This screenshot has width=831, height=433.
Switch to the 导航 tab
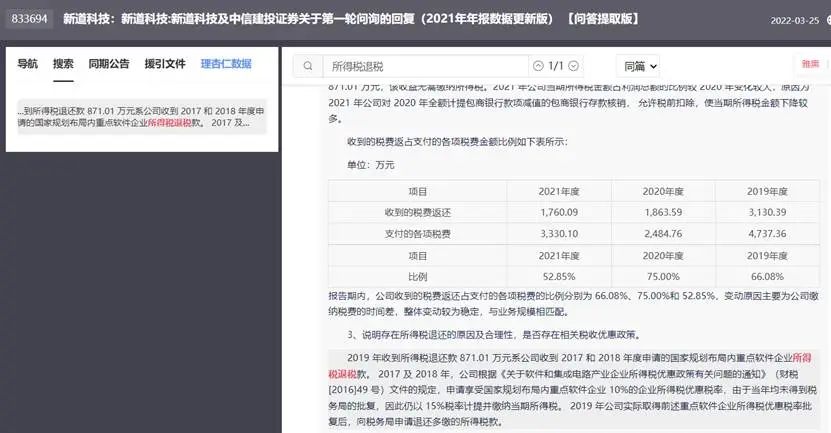click(28, 64)
